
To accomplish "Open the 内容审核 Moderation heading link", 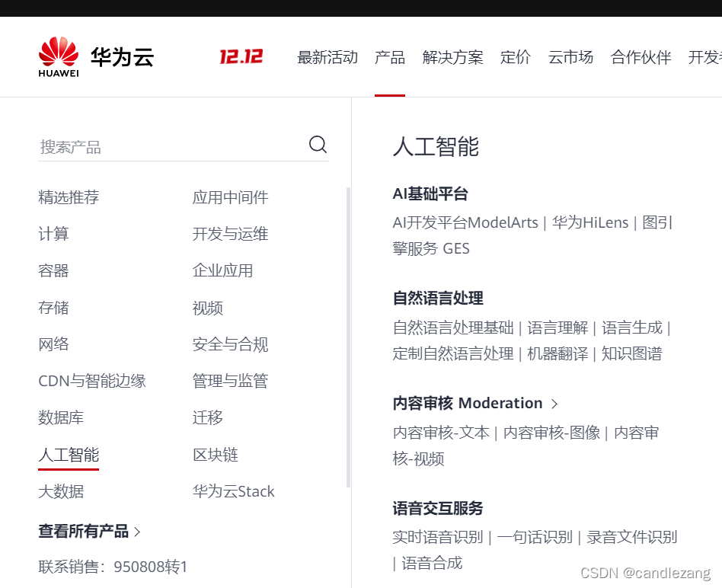I will click(x=468, y=403).
